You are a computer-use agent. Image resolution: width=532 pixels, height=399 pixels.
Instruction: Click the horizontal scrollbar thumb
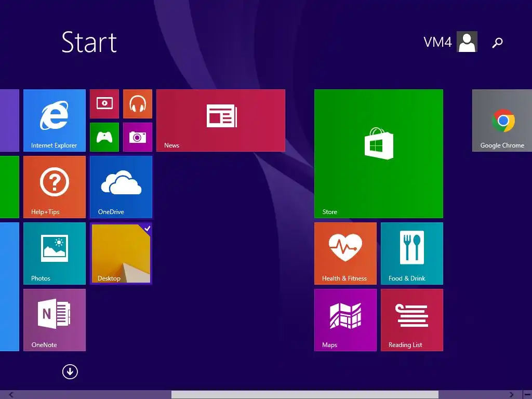click(x=304, y=395)
